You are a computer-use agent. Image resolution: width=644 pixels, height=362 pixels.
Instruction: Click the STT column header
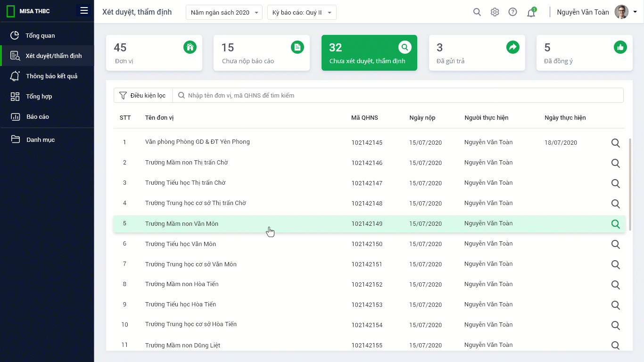point(125,117)
